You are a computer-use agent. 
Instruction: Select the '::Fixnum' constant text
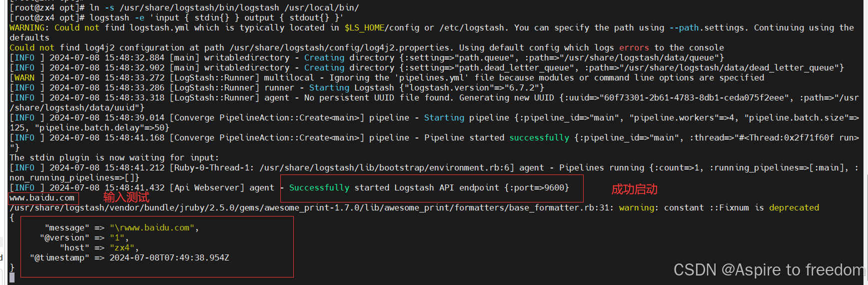click(729, 207)
